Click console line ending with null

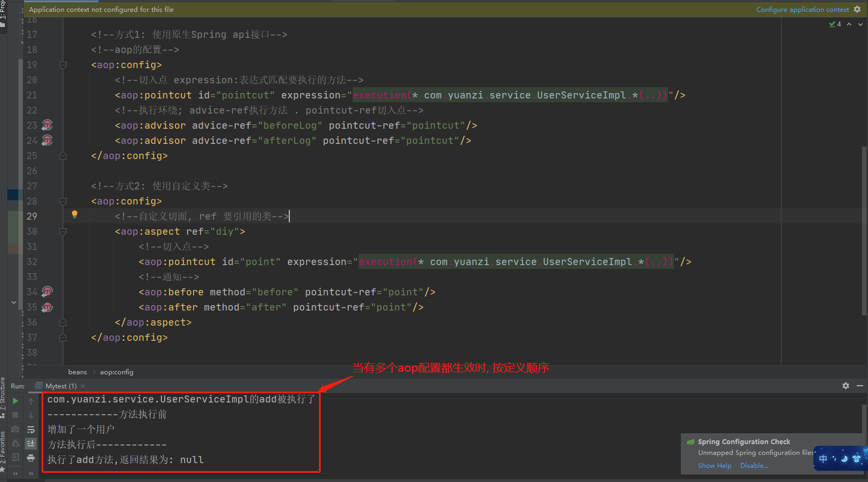click(x=125, y=460)
